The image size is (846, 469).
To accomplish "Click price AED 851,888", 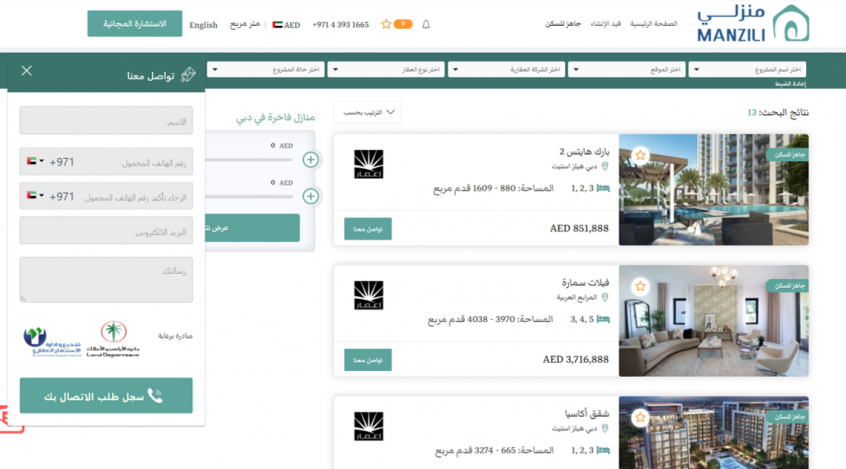I will coord(579,229).
